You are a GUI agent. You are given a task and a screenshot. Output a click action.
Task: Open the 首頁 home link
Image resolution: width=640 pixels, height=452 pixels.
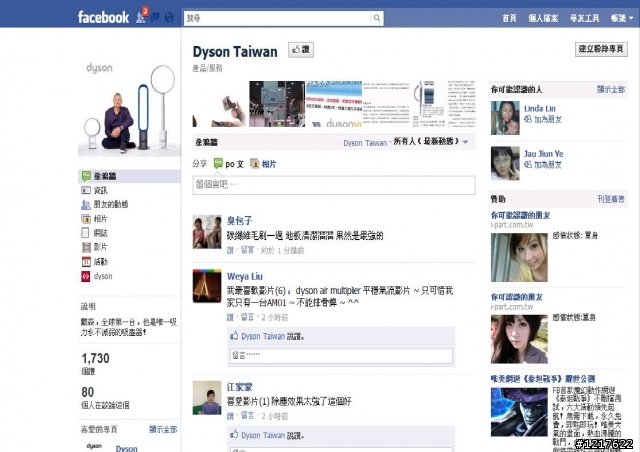pyautogui.click(x=509, y=18)
